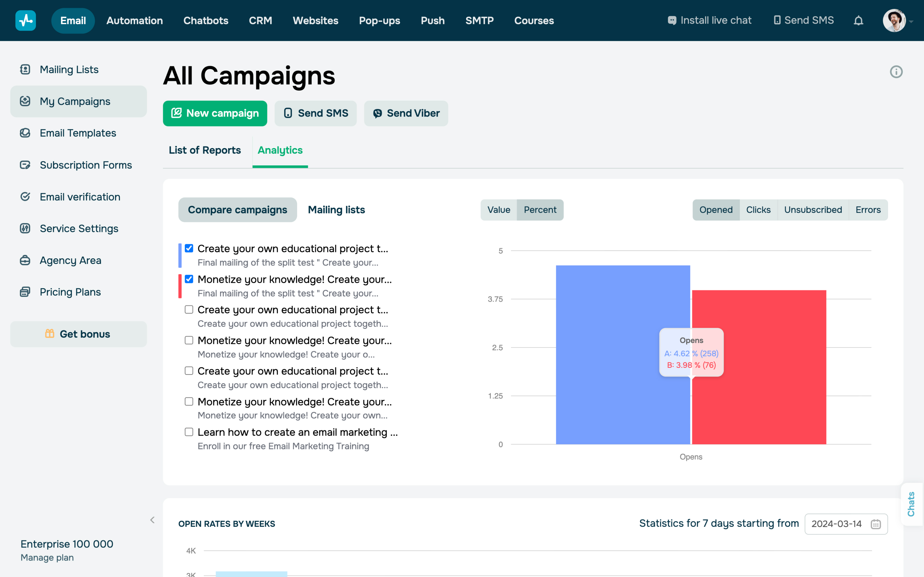Click the Agency Area sidebar icon
Screen dimensions: 924x577
25,260
